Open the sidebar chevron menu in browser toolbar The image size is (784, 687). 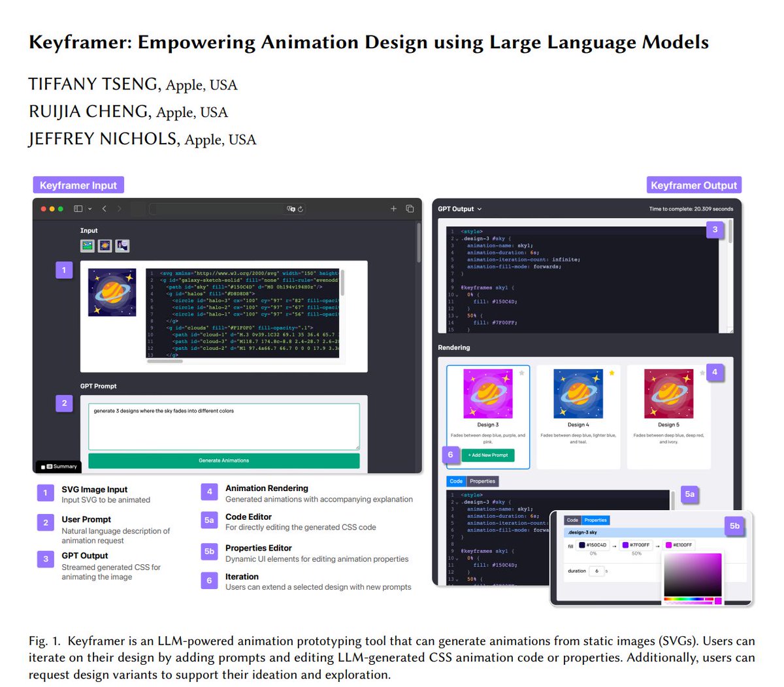point(90,209)
